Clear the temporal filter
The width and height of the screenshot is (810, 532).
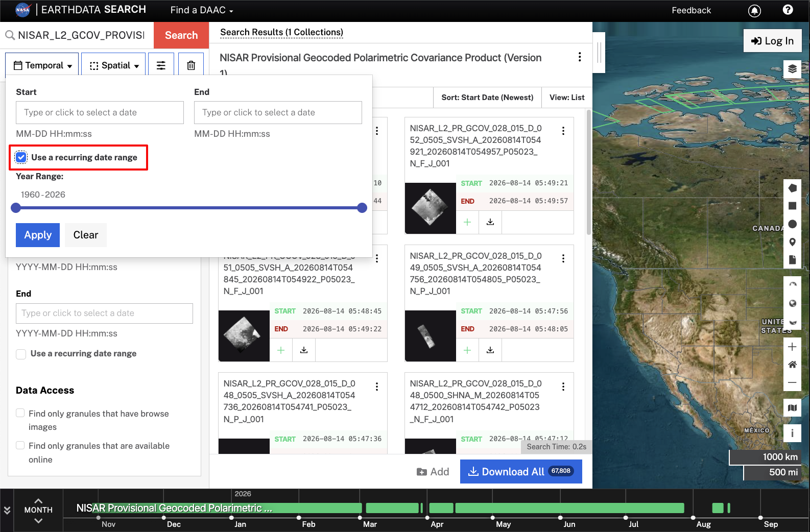coord(86,235)
